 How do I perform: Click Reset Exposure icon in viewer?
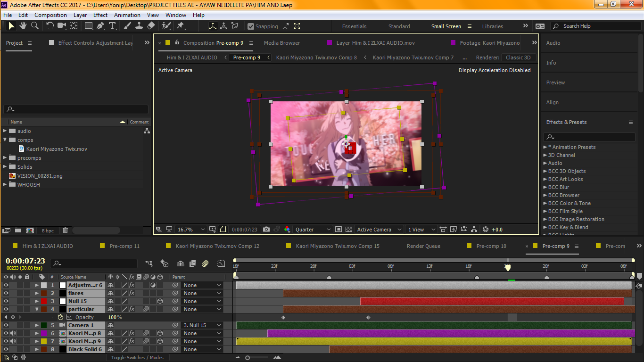tap(486, 230)
